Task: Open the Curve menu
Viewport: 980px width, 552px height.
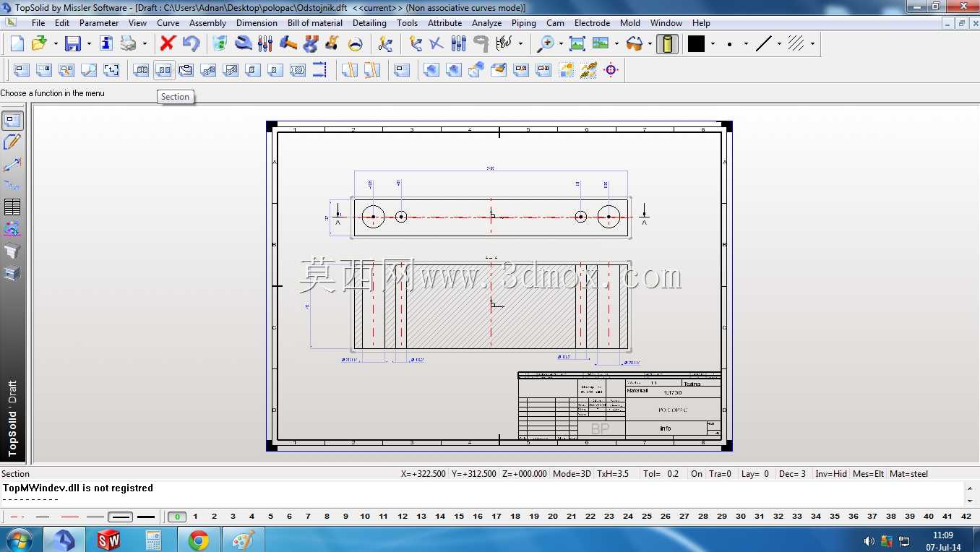Action: [168, 23]
